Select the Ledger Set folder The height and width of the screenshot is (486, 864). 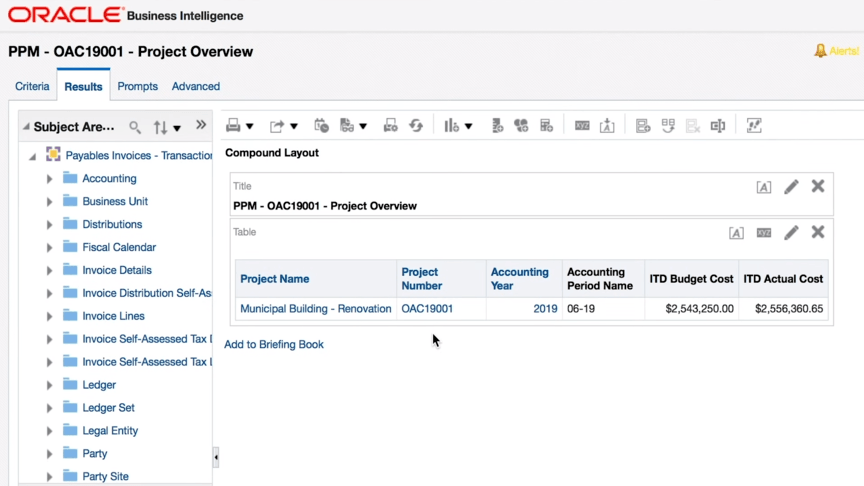[x=108, y=408]
